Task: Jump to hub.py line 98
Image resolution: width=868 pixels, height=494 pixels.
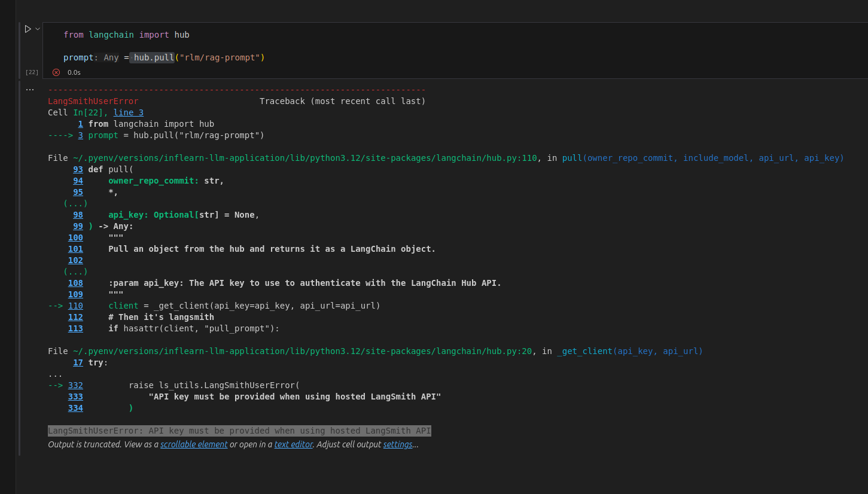Action: coord(78,215)
